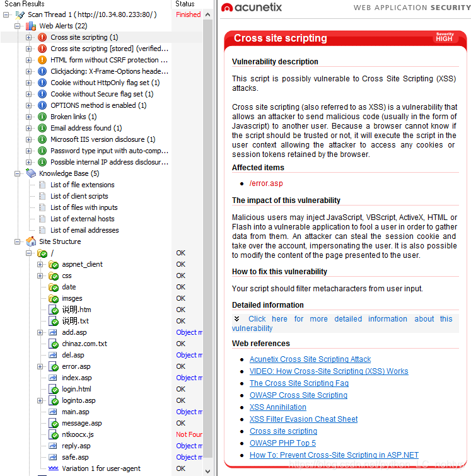Click the error.asp file icon
The height and width of the screenshot is (476, 471).
(x=54, y=367)
